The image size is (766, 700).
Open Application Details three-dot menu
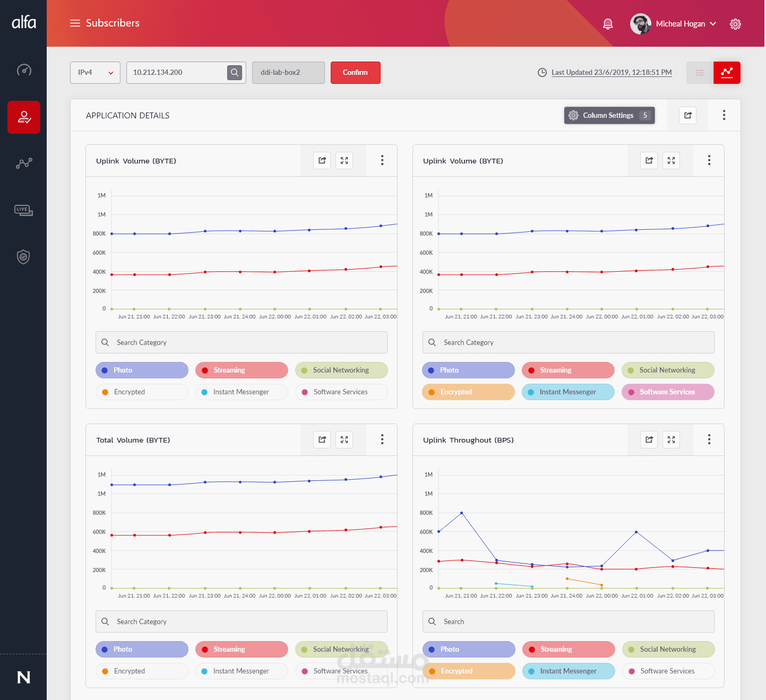tap(724, 115)
